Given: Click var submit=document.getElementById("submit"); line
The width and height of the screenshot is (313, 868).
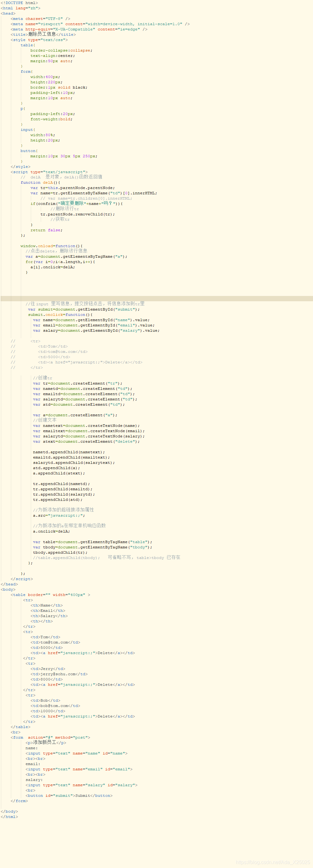Looking at the screenshot, I should click(84, 309).
